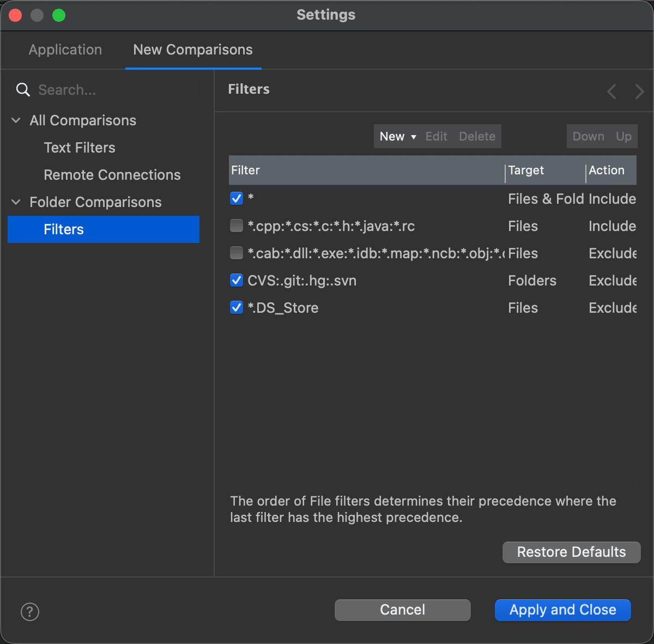Screen dimensions: 654x644
Task: Click the Action column header
Action: (x=611, y=170)
